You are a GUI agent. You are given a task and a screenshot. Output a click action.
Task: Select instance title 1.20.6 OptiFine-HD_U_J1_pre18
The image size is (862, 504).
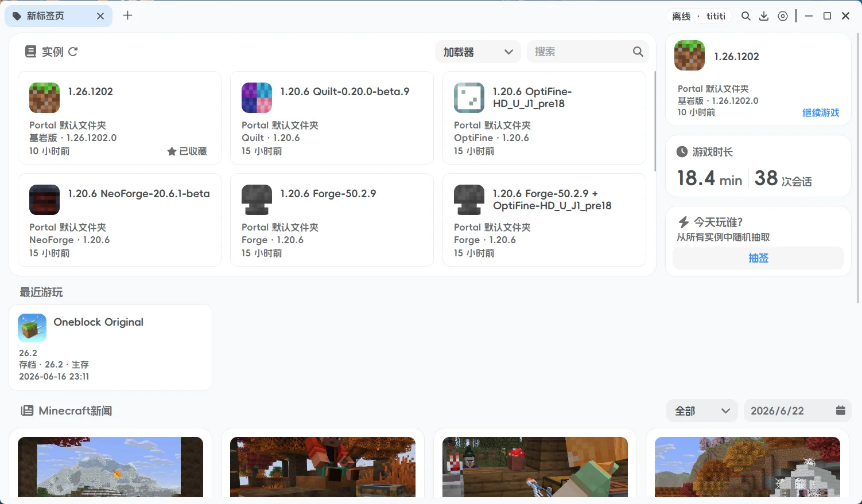click(x=532, y=97)
